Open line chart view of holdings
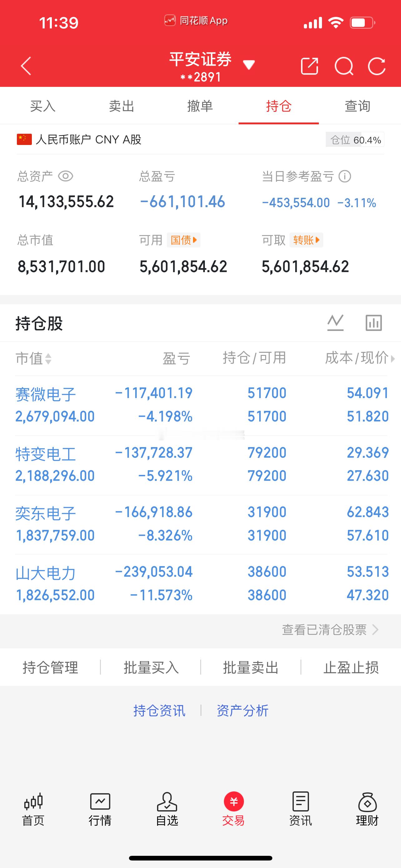 pos(335,322)
